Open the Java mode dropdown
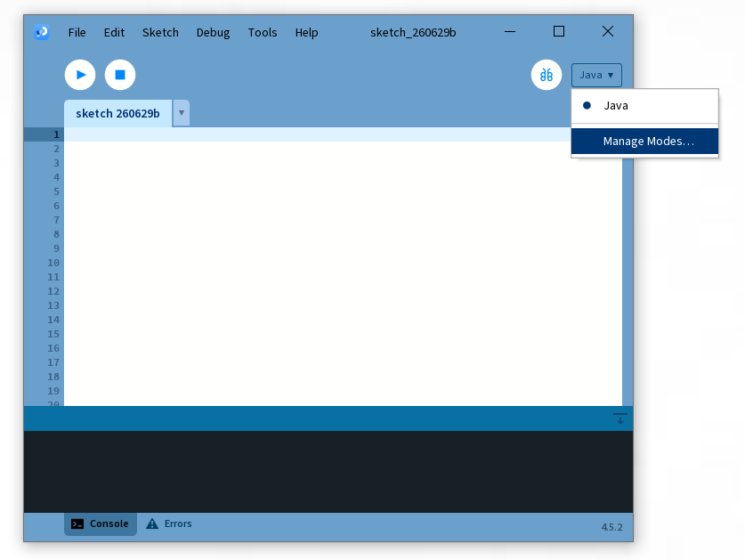Image resolution: width=745 pixels, height=560 pixels. point(596,75)
